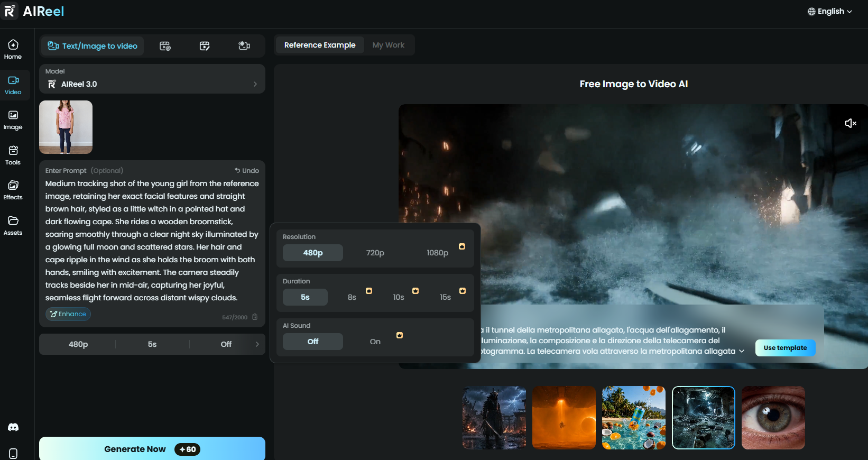Viewport: 868px width, 460px height.
Task: Select 1080p resolution
Action: tap(438, 253)
